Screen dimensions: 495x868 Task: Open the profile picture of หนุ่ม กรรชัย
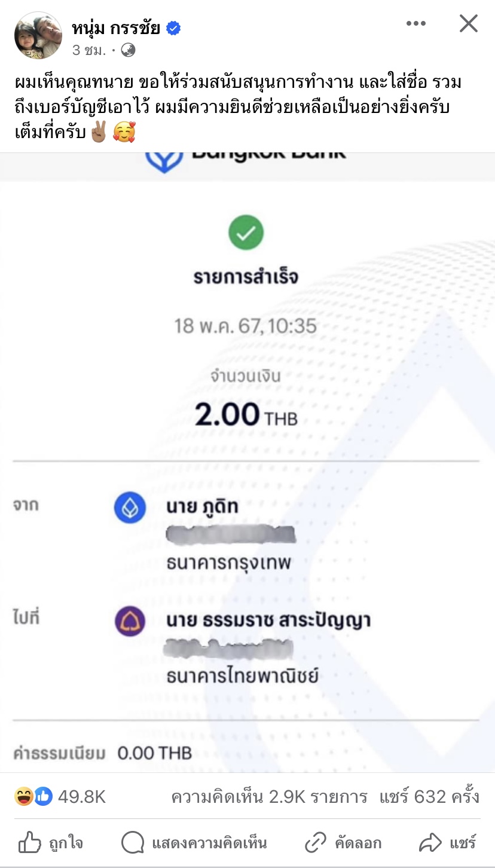pos(38,35)
